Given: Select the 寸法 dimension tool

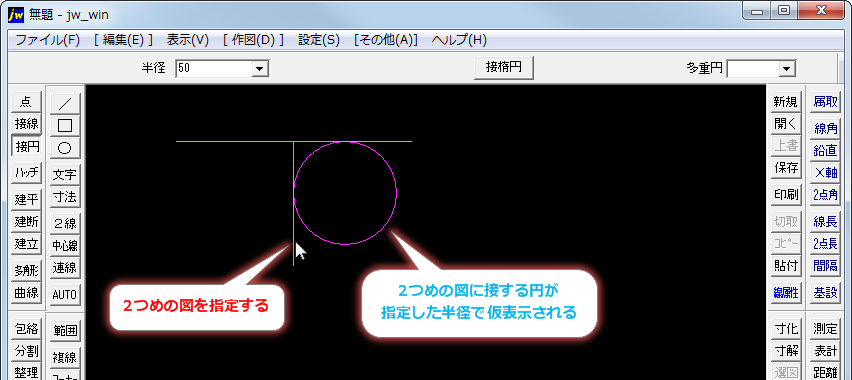Looking at the screenshot, I should (65, 197).
